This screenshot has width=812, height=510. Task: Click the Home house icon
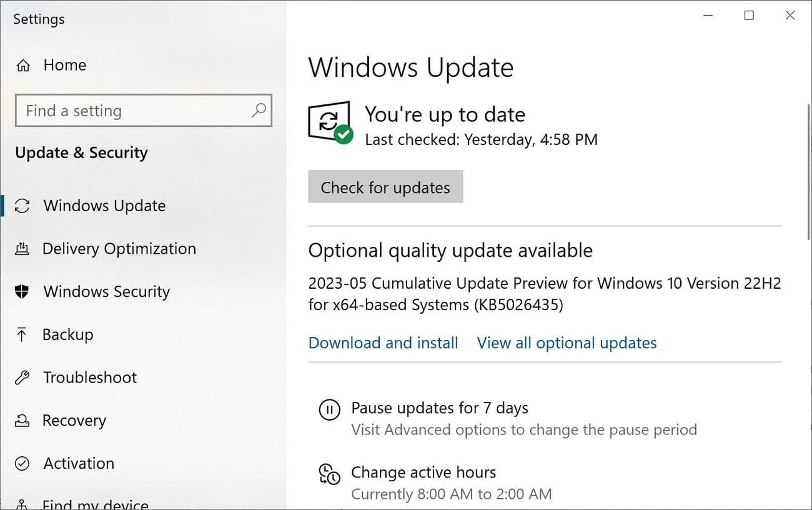pyautogui.click(x=22, y=64)
